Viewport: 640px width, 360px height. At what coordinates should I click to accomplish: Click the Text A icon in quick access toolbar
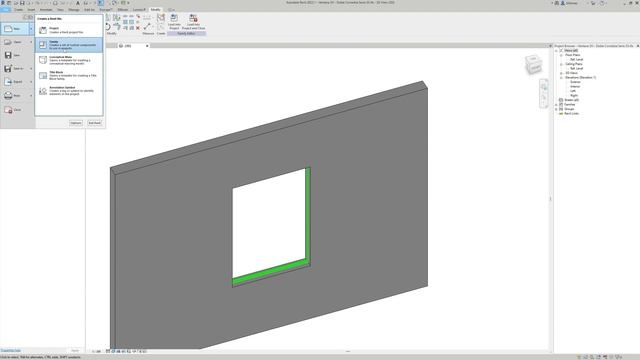click(78, 3)
